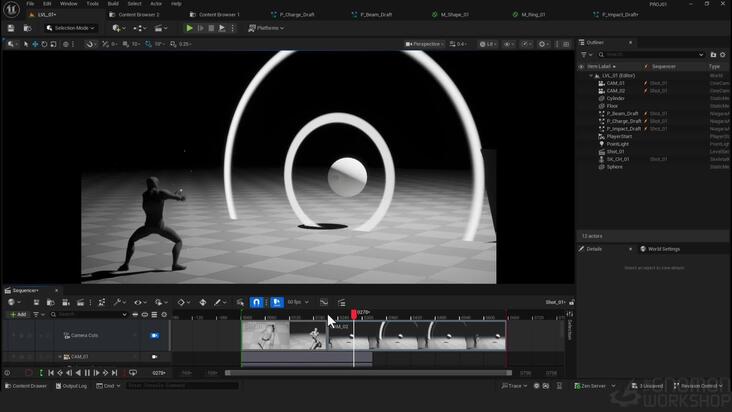Image resolution: width=732 pixels, height=412 pixels.
Task: Select the translate (move) gizmo tool
Action: click(x=35, y=44)
